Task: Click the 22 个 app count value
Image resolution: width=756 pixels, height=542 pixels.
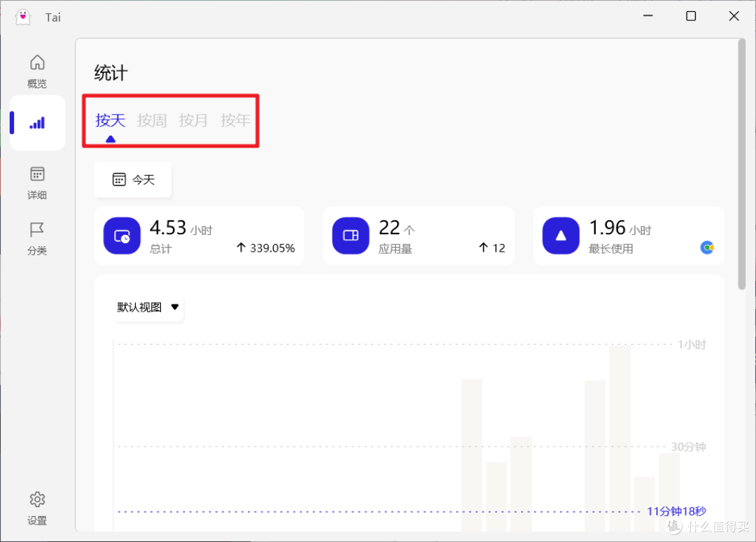Action: (x=397, y=228)
